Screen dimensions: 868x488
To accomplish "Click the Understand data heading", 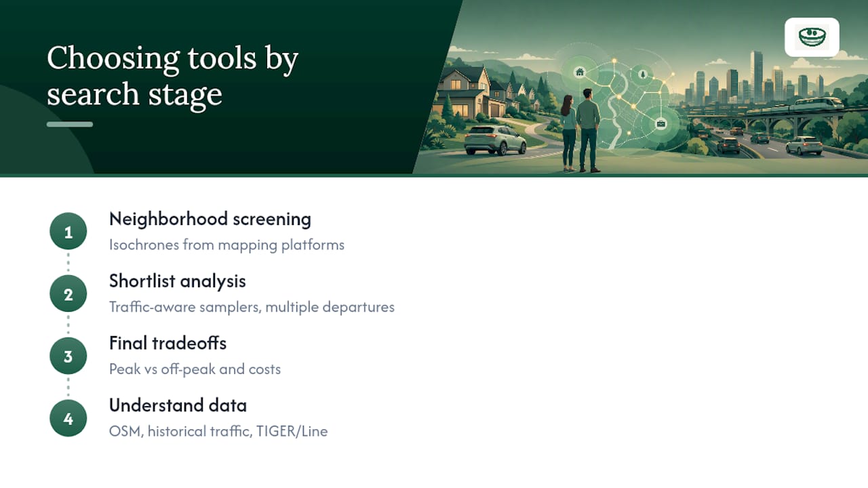I will (x=178, y=405).
